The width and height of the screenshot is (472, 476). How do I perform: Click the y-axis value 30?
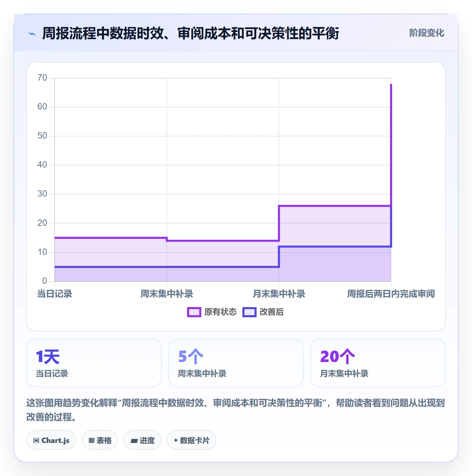click(x=42, y=194)
